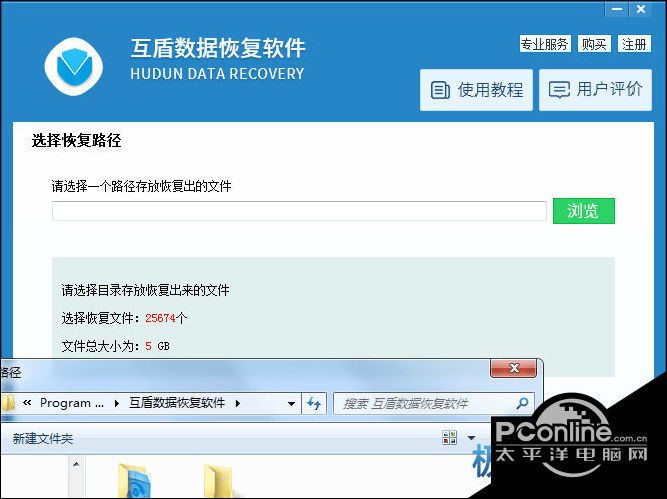667x499 pixels.
Task: Click 新建文件夹 new folder button
Action: 43,439
